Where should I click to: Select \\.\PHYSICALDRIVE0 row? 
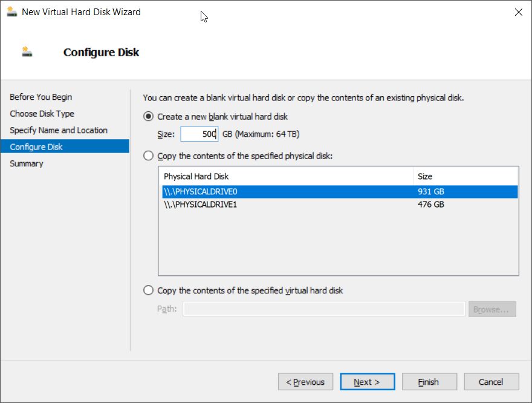tap(340, 191)
